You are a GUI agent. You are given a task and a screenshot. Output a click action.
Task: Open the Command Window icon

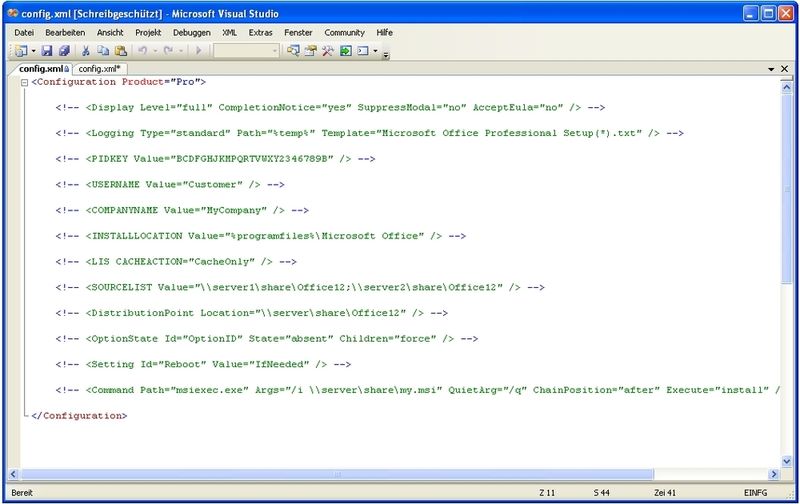363,51
